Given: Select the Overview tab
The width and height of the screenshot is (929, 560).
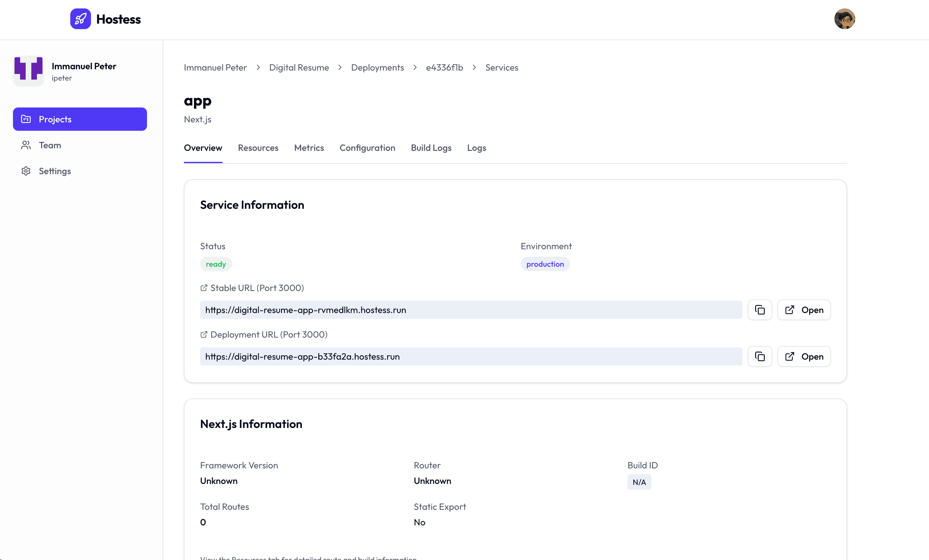Looking at the screenshot, I should (203, 148).
